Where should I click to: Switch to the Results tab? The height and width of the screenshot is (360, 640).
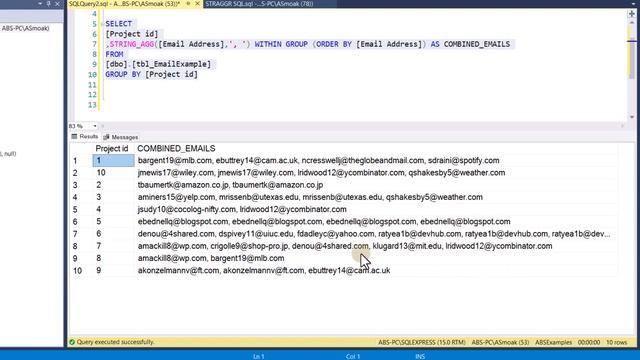click(x=85, y=137)
